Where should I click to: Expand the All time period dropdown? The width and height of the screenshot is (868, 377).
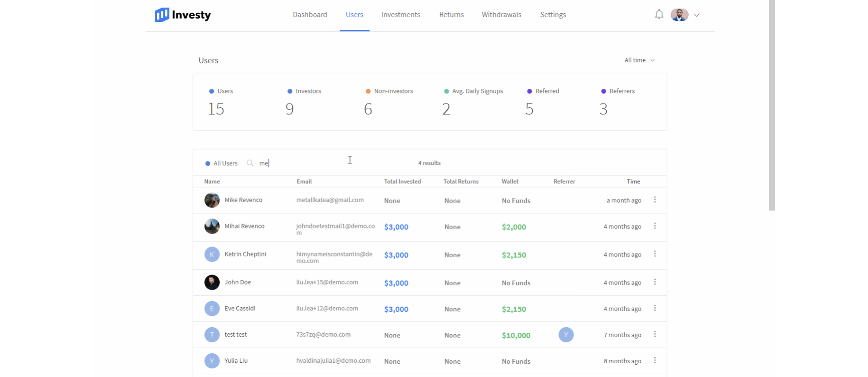click(x=639, y=60)
